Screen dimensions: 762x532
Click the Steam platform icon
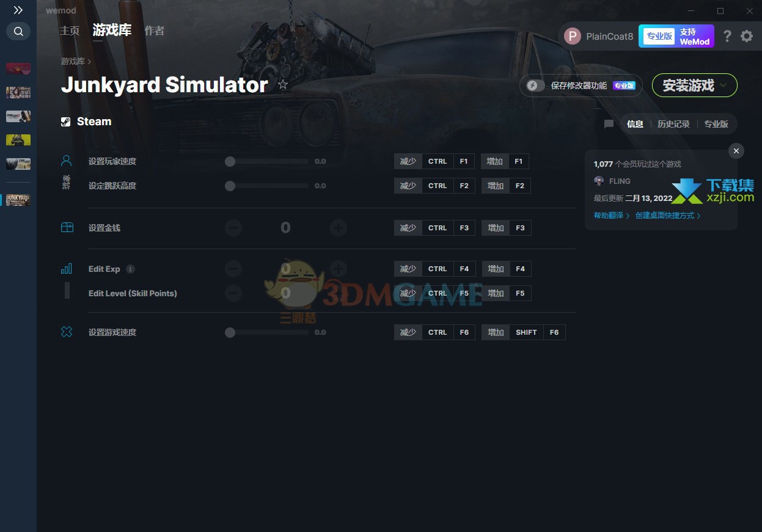click(66, 122)
